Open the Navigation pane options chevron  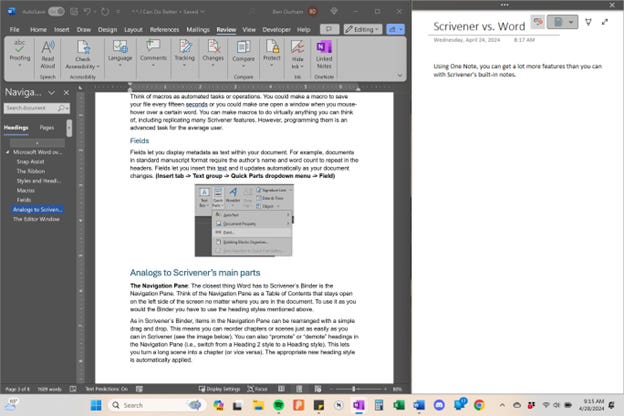pos(52,92)
